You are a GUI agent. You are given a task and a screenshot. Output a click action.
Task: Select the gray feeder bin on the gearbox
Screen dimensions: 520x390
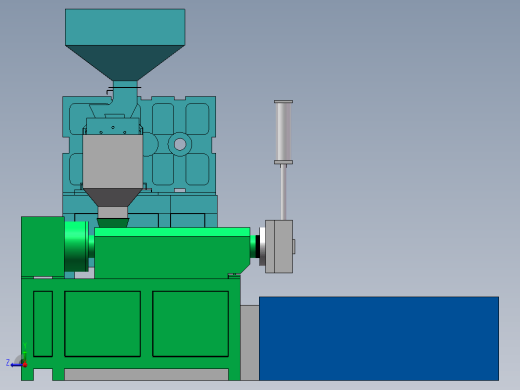pos(113,161)
